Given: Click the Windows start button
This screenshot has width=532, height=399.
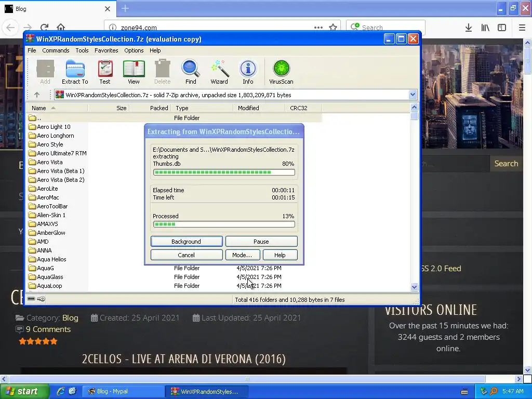Looking at the screenshot, I should 24,392.
